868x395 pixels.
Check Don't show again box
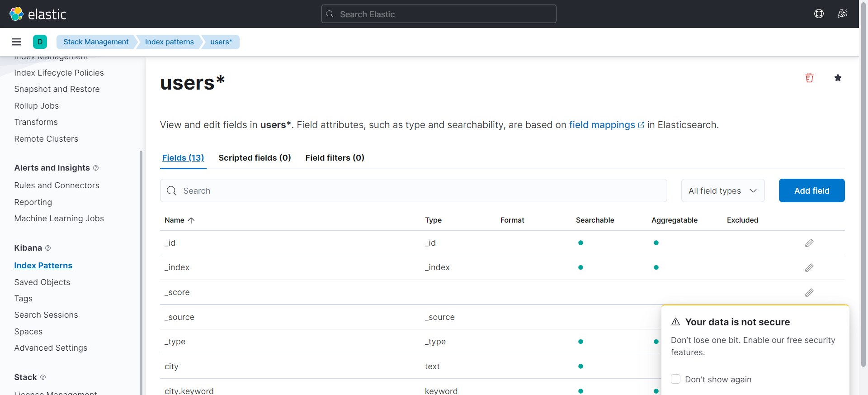(675, 379)
